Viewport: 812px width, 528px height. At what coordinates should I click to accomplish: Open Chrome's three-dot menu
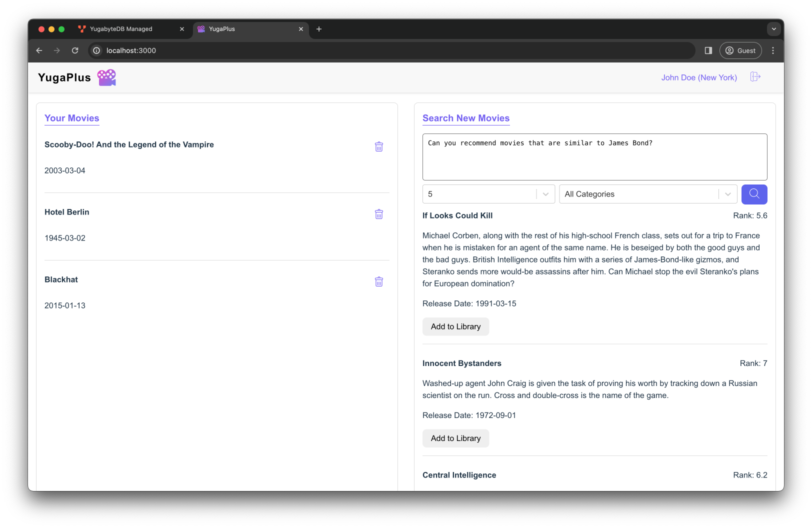[772, 50]
